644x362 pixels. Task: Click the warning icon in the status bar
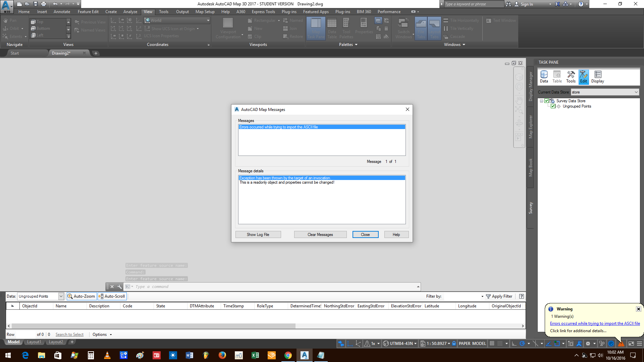click(x=621, y=343)
